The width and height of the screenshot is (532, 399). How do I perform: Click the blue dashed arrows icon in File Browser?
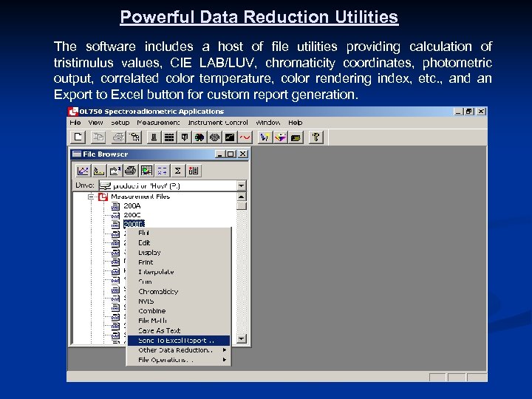point(162,171)
